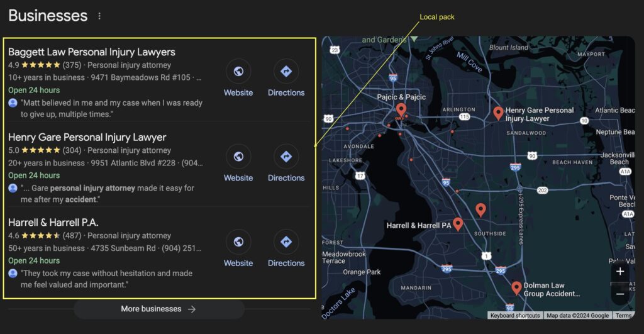This screenshot has height=334, width=644.
Task: Get directions to Henry Gare icon
Action: [x=286, y=157]
